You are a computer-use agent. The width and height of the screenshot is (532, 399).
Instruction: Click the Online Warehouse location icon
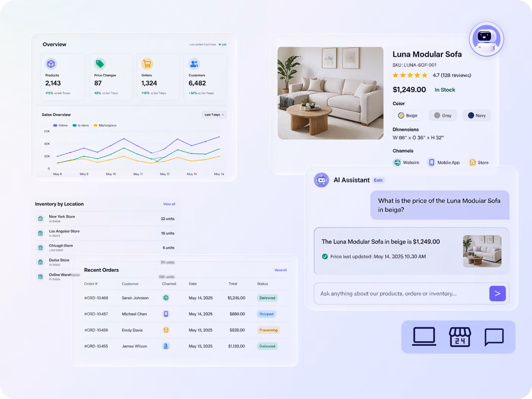click(x=41, y=276)
